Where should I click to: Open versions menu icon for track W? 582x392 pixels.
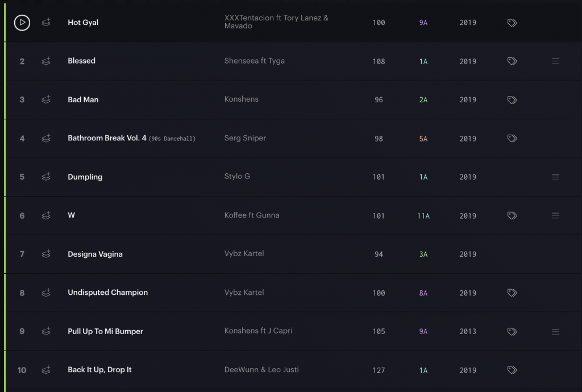pyautogui.click(x=556, y=215)
